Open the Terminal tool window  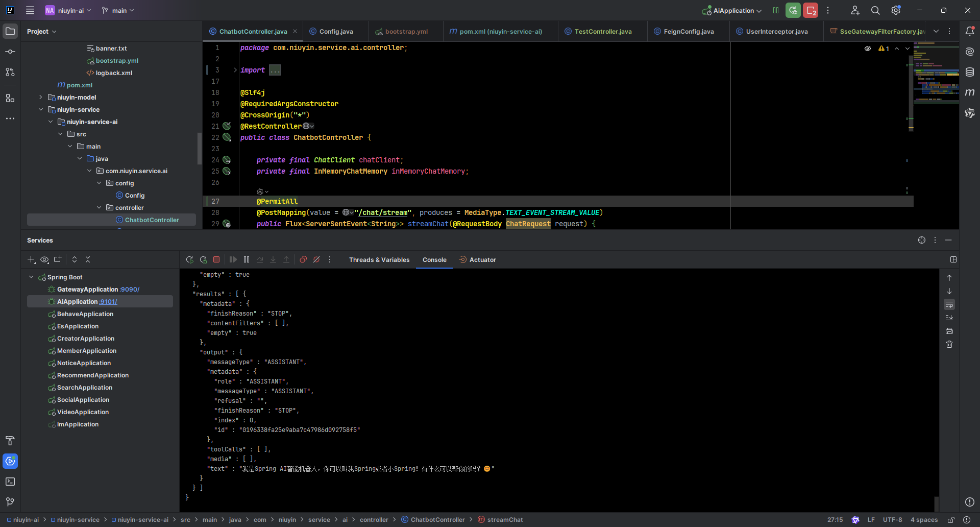[x=10, y=482]
